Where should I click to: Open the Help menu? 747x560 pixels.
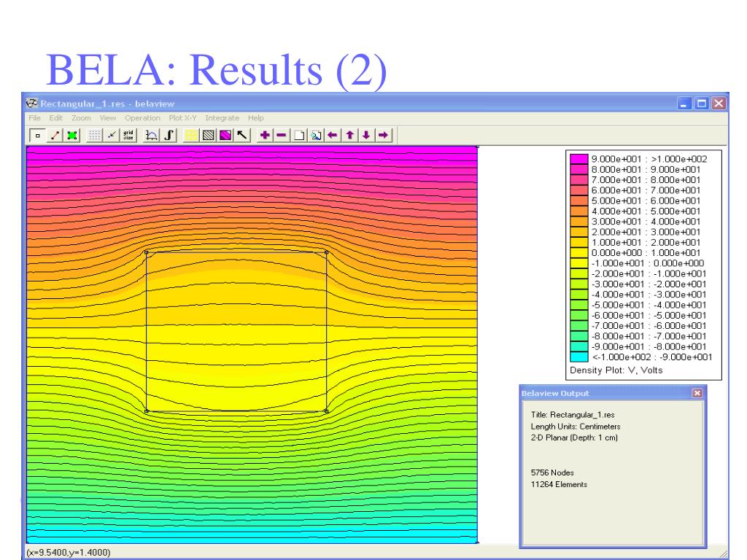coord(255,118)
